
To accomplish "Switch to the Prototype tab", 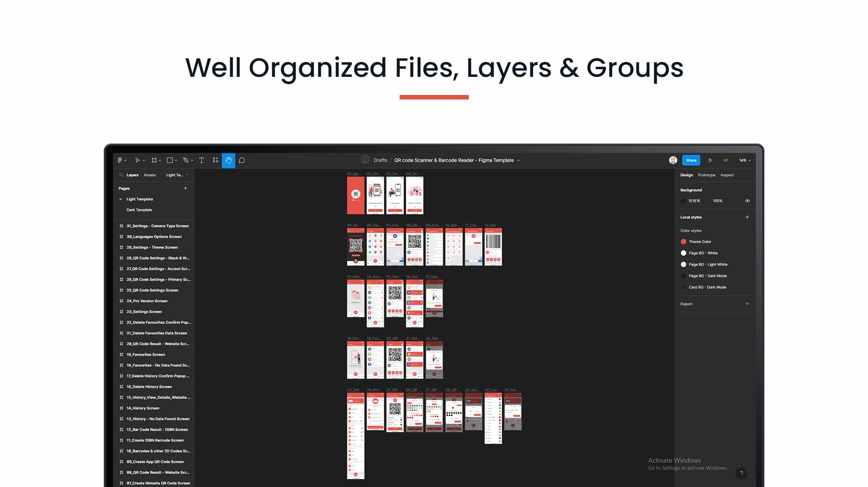I will [x=706, y=175].
